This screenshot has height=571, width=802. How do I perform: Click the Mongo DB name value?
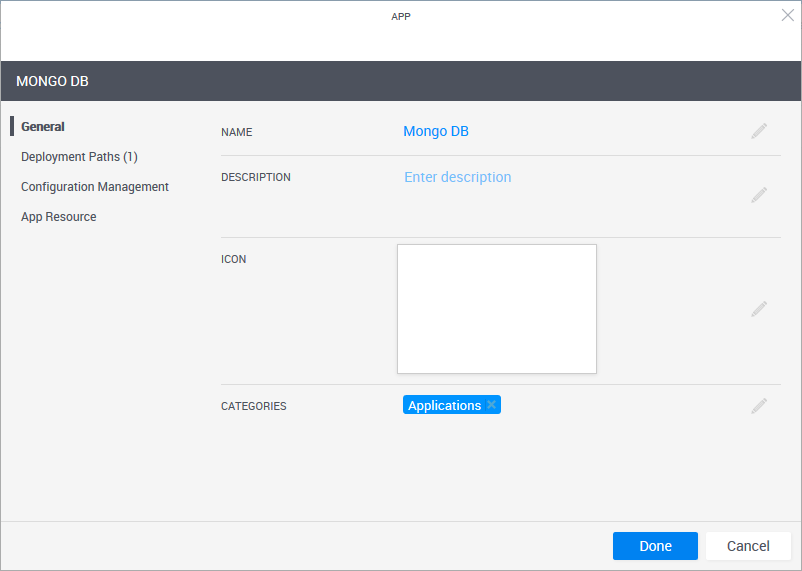click(x=436, y=131)
